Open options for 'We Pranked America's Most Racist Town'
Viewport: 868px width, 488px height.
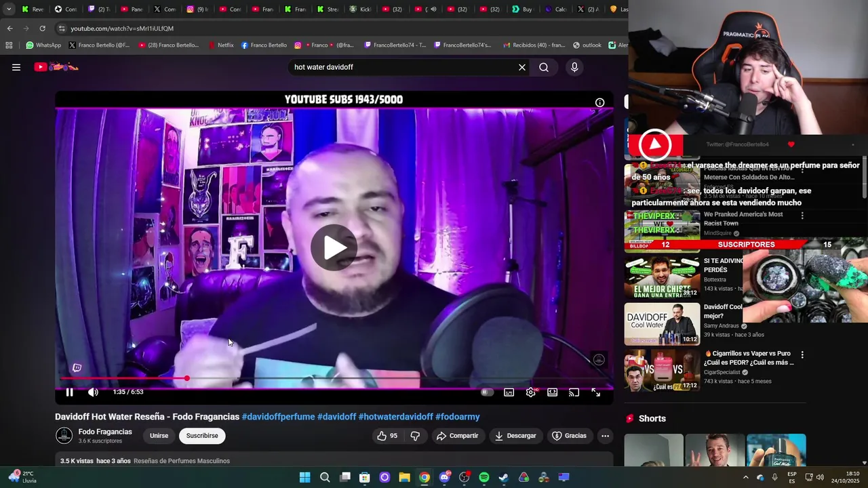(x=802, y=216)
